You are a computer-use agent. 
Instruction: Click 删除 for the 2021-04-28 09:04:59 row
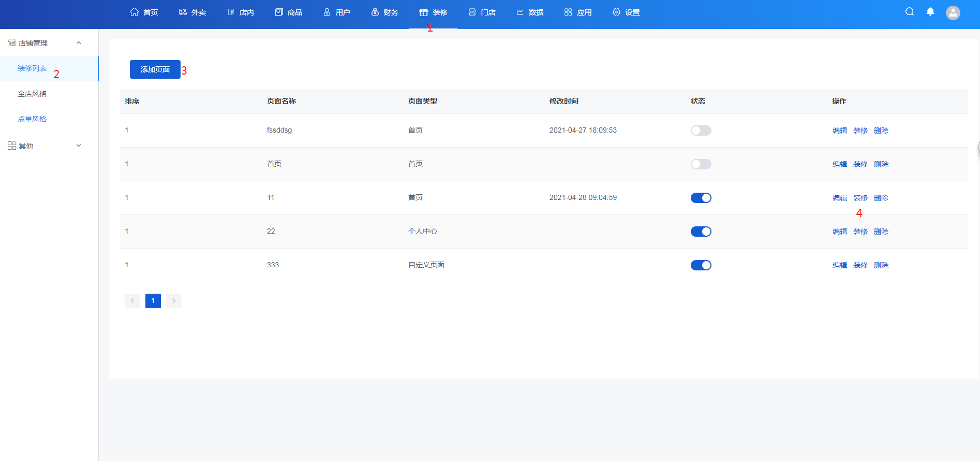[881, 198]
